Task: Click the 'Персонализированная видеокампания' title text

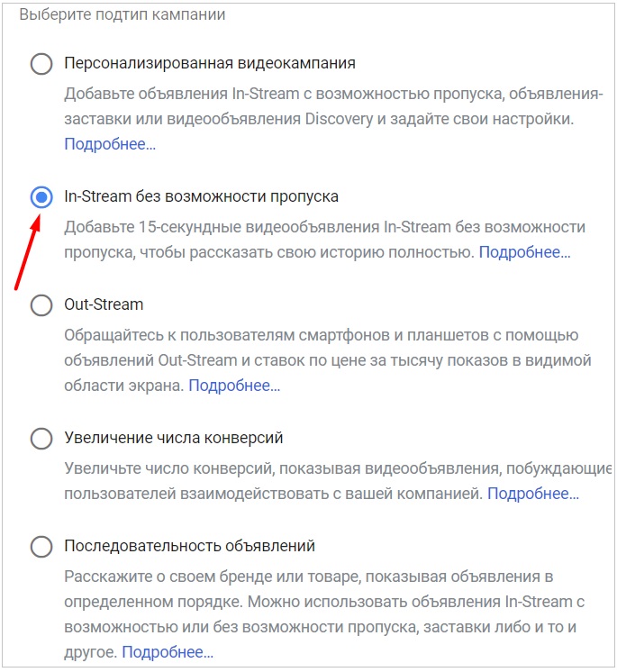Action: coord(210,63)
